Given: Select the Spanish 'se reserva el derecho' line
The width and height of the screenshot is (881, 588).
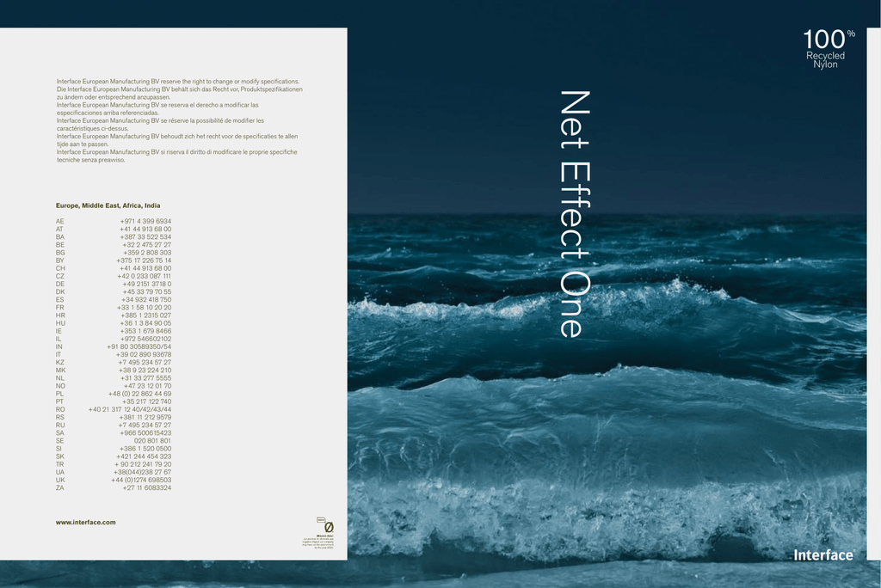Looking at the screenshot, I should 157,109.
